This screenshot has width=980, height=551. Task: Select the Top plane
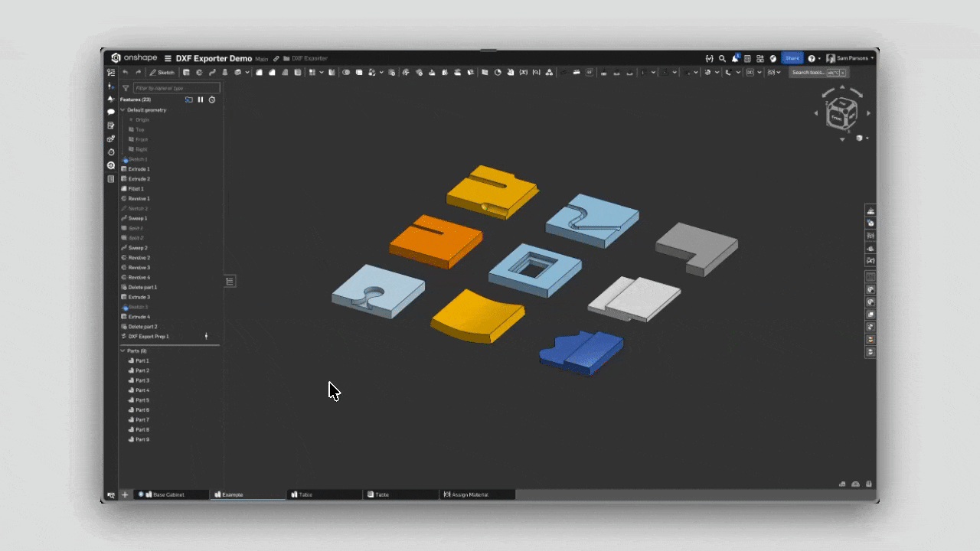coord(139,130)
